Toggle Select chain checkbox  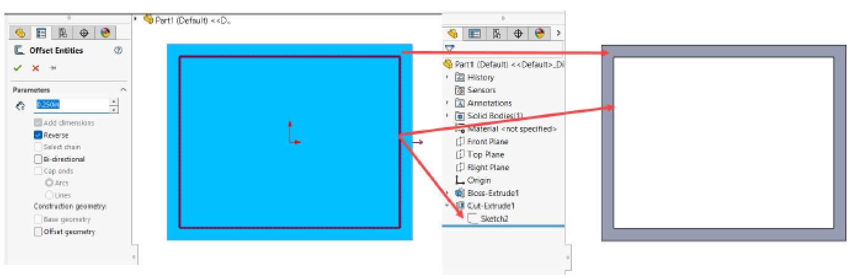click(x=38, y=147)
